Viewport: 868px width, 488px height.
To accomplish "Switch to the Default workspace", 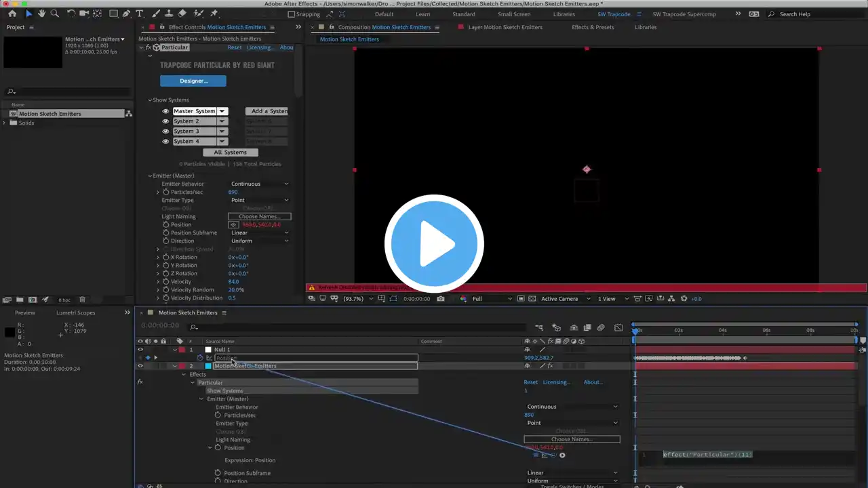I will tap(384, 14).
